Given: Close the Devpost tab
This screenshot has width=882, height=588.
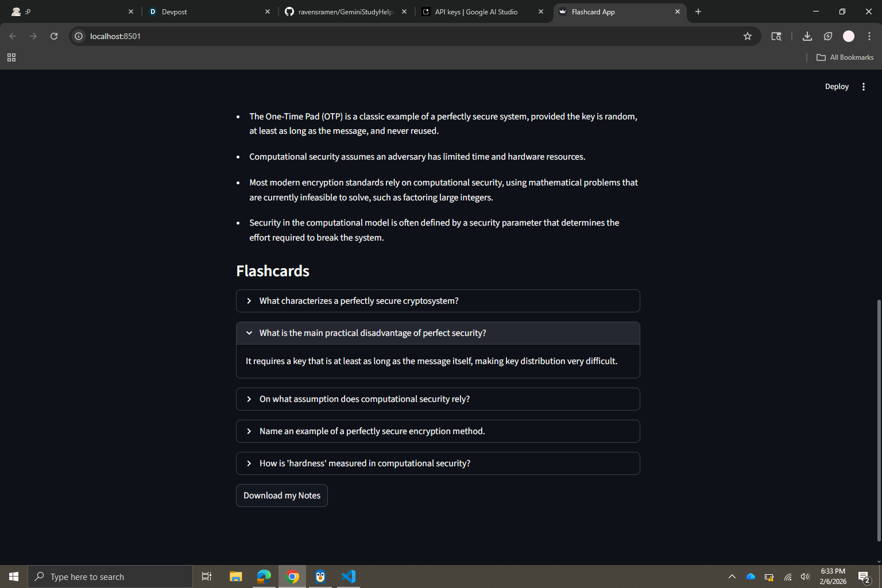Looking at the screenshot, I should pyautogui.click(x=268, y=11).
